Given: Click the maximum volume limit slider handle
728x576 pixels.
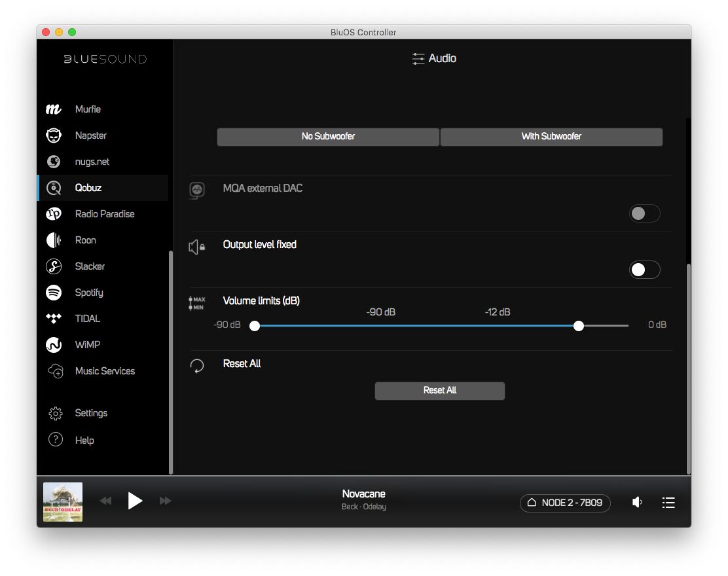Looking at the screenshot, I should pyautogui.click(x=578, y=326).
